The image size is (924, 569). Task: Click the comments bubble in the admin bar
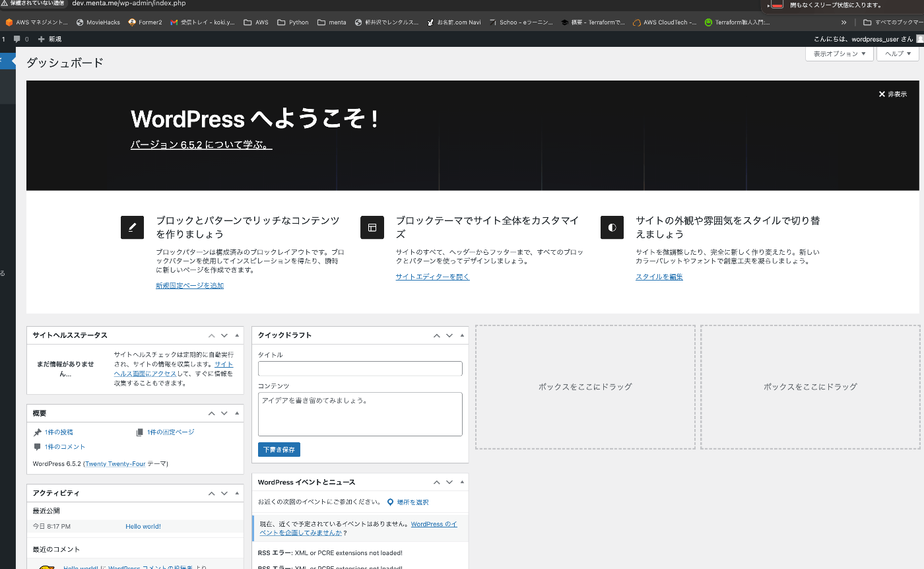tap(21, 39)
